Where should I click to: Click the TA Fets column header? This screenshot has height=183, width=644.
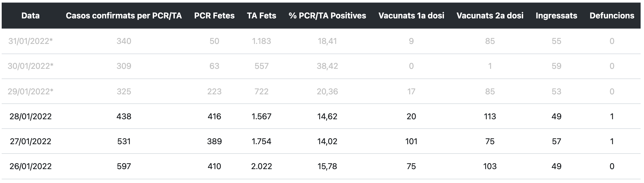point(261,16)
